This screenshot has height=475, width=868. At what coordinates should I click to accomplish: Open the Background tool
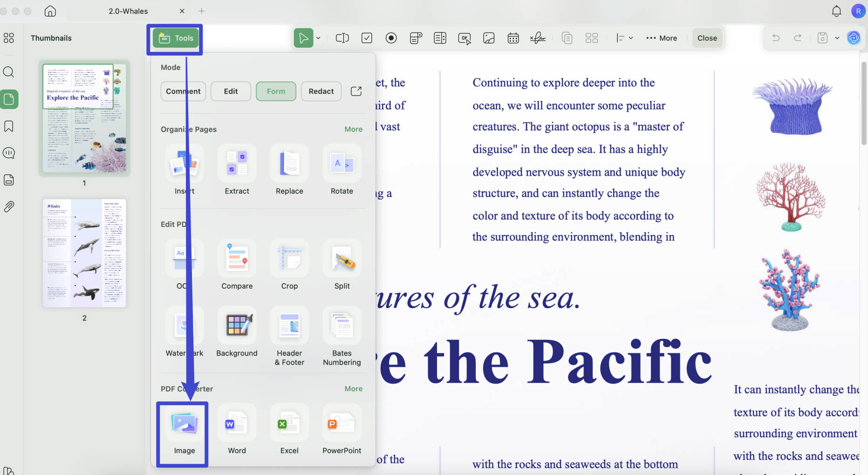point(237,332)
